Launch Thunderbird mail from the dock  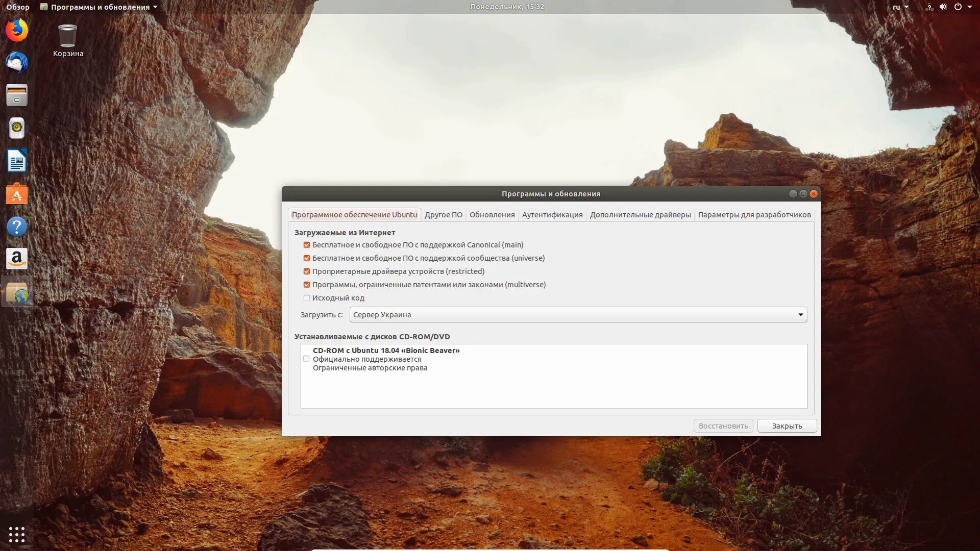(17, 63)
